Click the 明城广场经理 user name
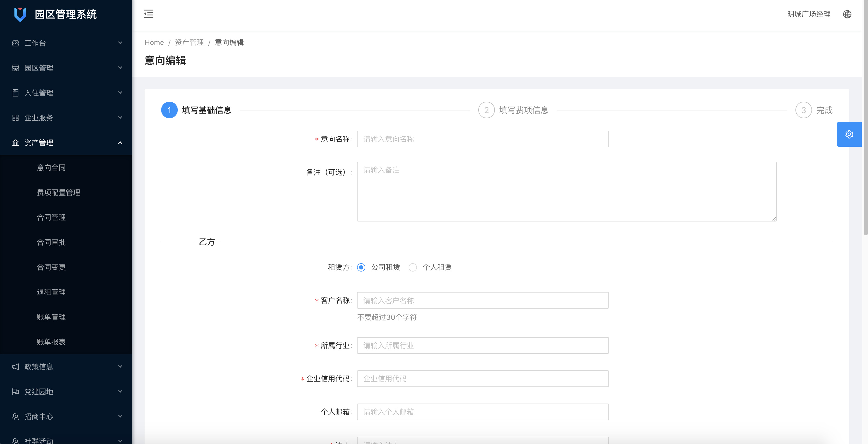This screenshot has height=444, width=868. click(x=809, y=14)
